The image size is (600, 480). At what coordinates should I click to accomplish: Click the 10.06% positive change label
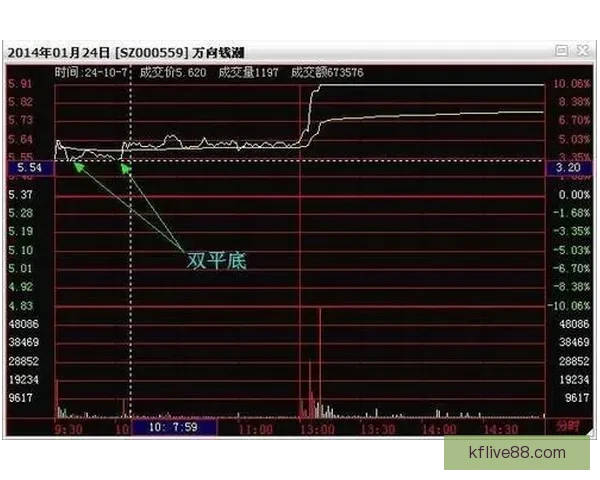point(572,83)
